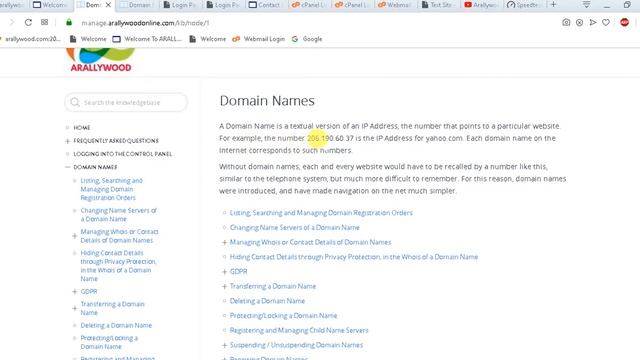
Task: Open the Welcome To ARALL... bookmark
Action: (147, 39)
